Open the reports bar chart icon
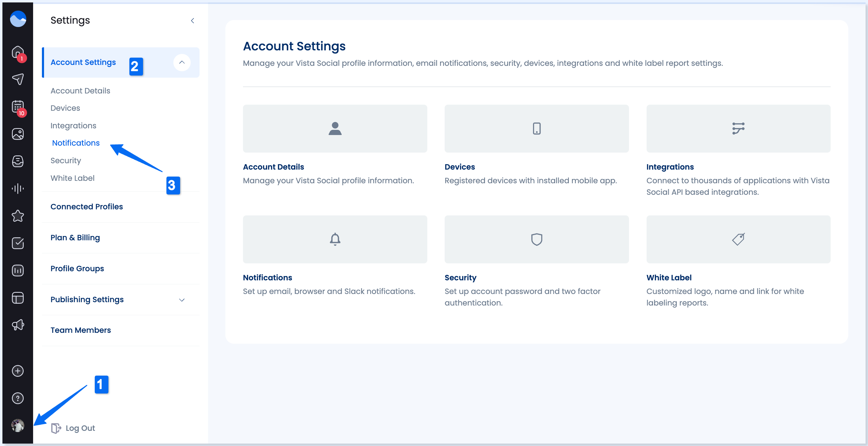This screenshot has width=868, height=446. (18, 270)
